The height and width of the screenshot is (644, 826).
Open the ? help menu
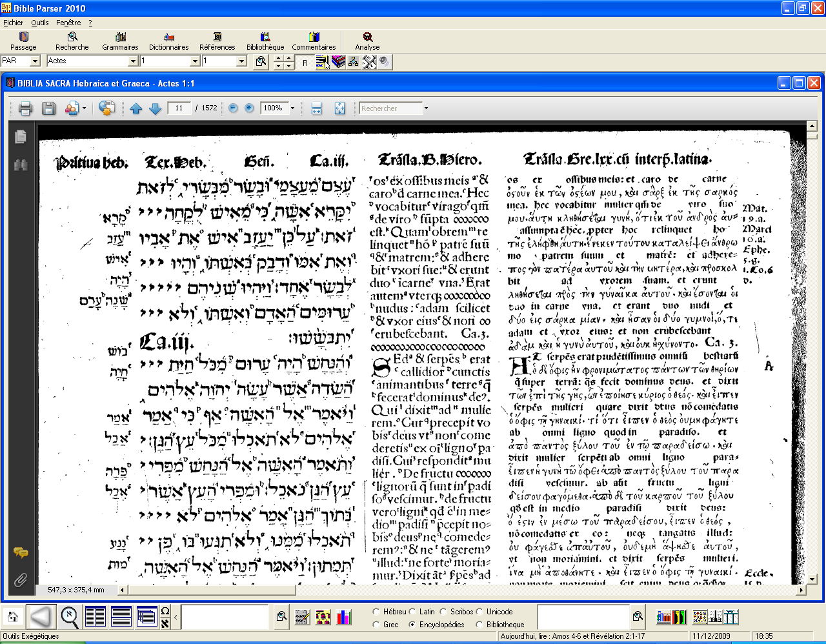pos(90,23)
